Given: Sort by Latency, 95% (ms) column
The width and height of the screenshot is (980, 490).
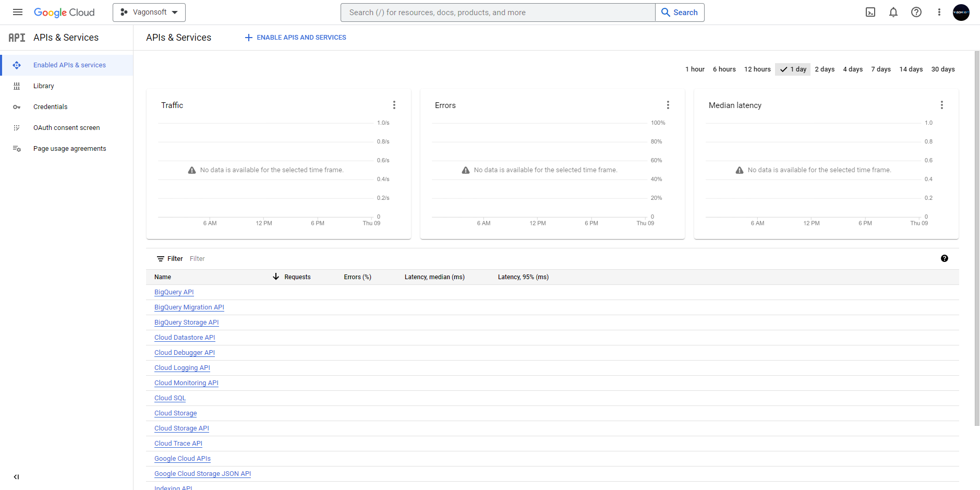Looking at the screenshot, I should 523,277.
